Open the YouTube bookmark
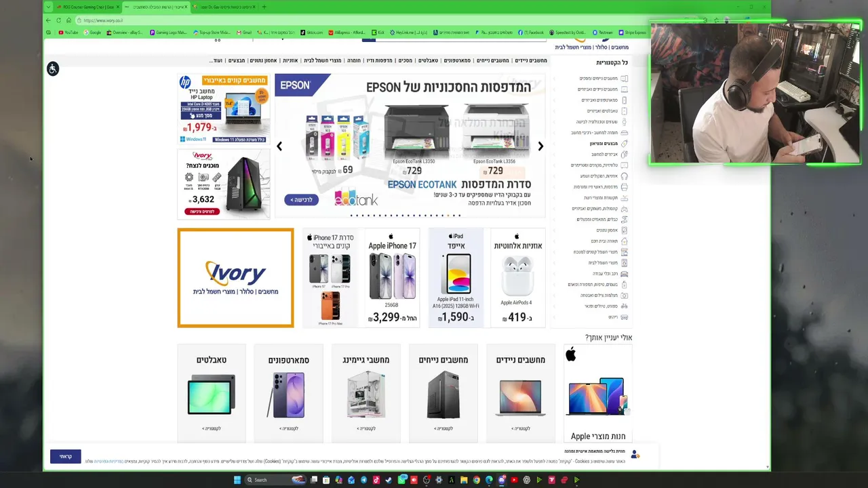This screenshot has width=868, height=488. (x=68, y=33)
